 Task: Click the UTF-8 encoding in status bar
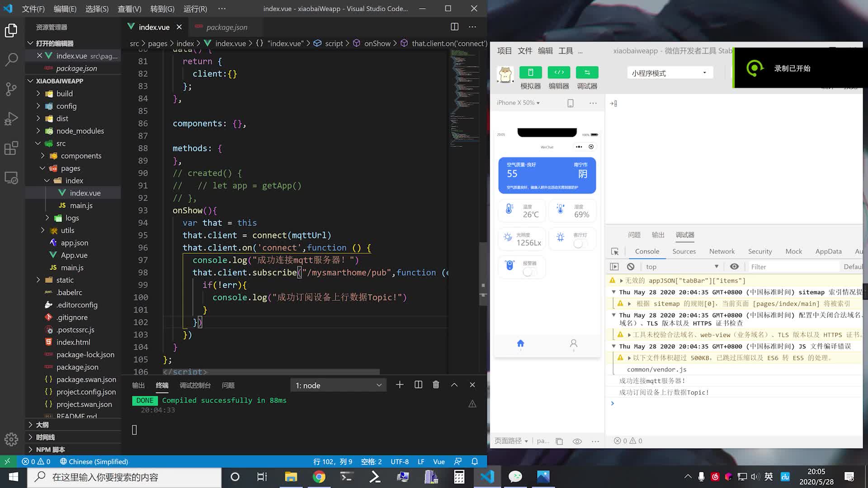coord(400,461)
